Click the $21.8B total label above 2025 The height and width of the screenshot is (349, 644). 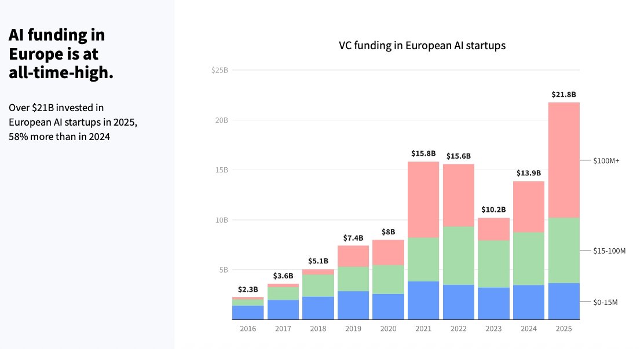pos(563,94)
